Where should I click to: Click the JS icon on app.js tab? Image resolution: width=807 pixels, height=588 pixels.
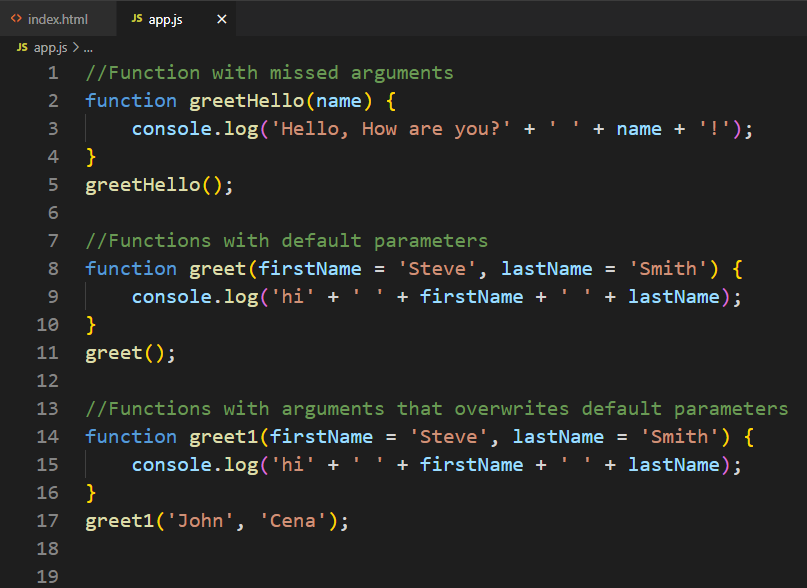pos(137,19)
